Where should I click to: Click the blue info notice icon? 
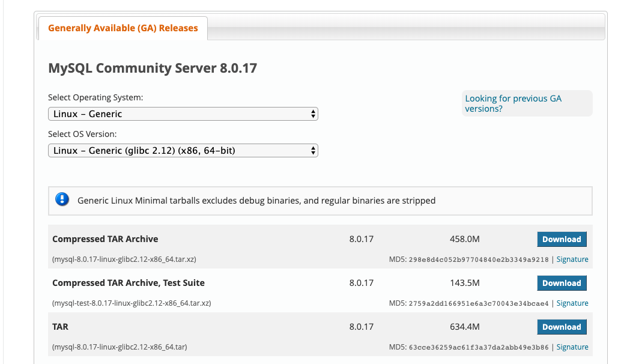point(62,200)
